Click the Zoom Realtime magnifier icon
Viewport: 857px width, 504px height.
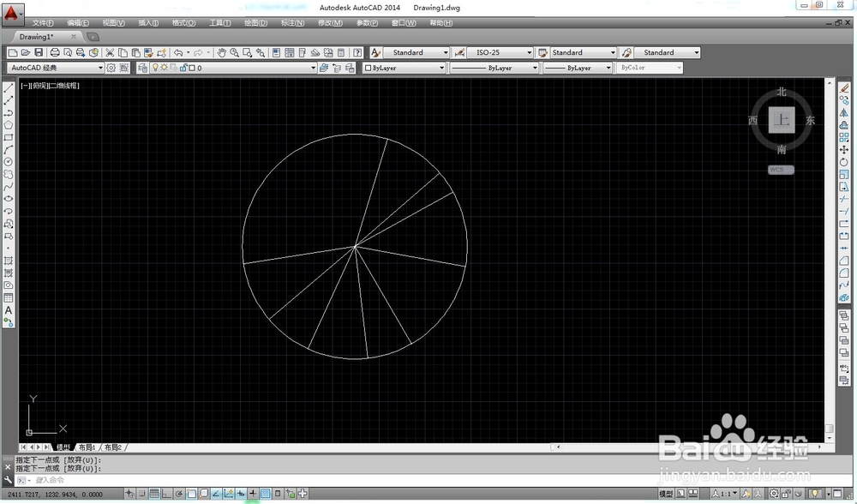click(x=235, y=52)
